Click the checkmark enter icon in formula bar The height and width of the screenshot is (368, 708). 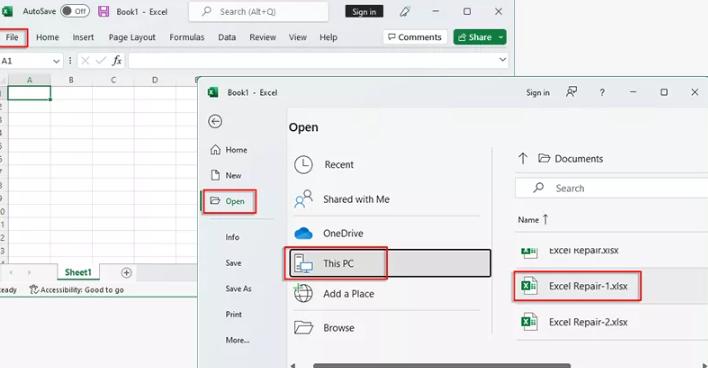point(101,61)
